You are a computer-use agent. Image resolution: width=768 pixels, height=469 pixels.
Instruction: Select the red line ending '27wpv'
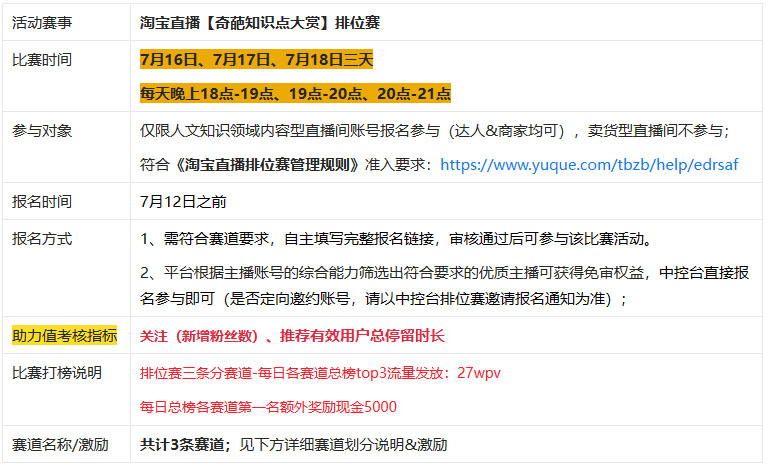pos(320,373)
